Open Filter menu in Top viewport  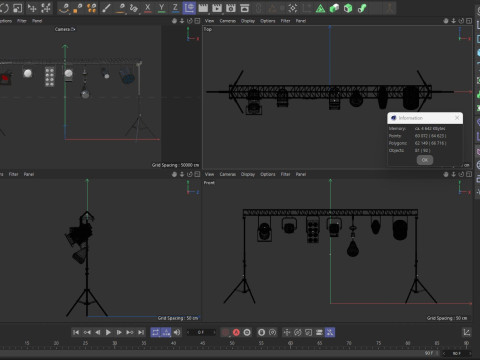(285, 21)
